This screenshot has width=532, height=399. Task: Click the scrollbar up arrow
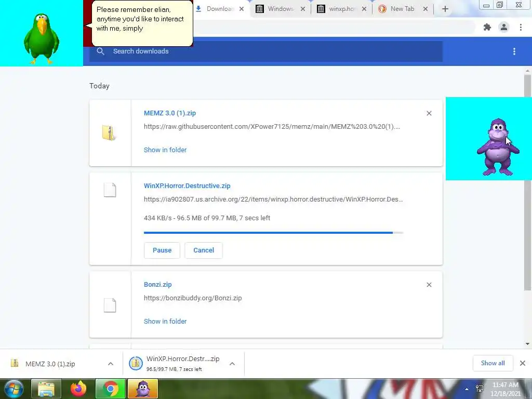coord(527,71)
